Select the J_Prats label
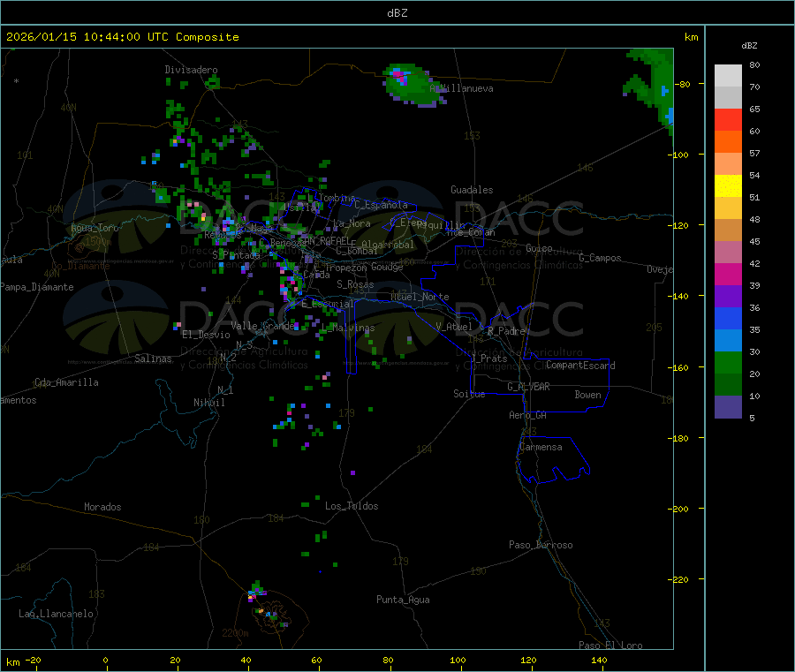 click(x=489, y=359)
